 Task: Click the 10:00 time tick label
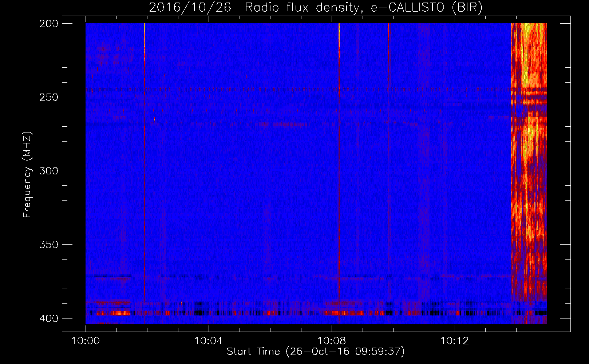click(86, 341)
